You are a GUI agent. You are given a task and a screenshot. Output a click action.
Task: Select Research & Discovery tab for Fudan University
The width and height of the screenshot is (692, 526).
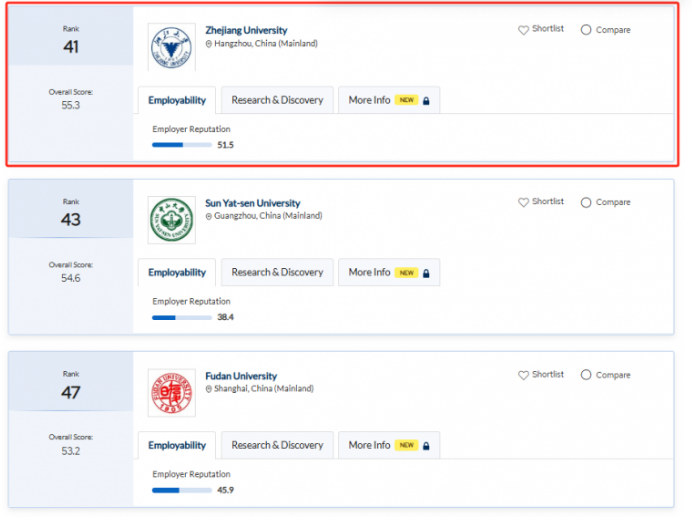point(277,445)
